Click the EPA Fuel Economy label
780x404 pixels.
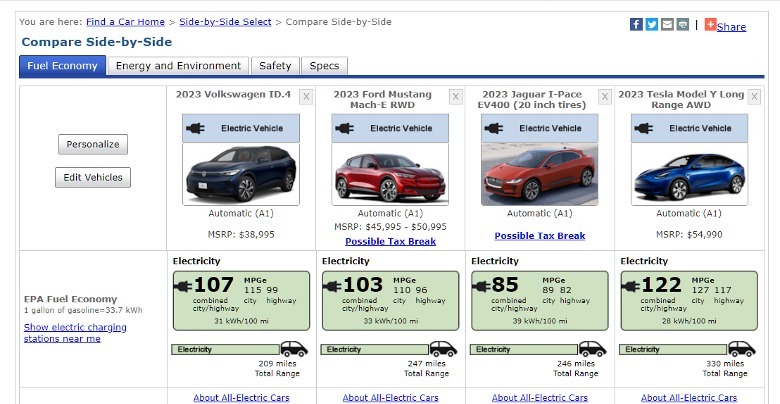tap(71, 299)
